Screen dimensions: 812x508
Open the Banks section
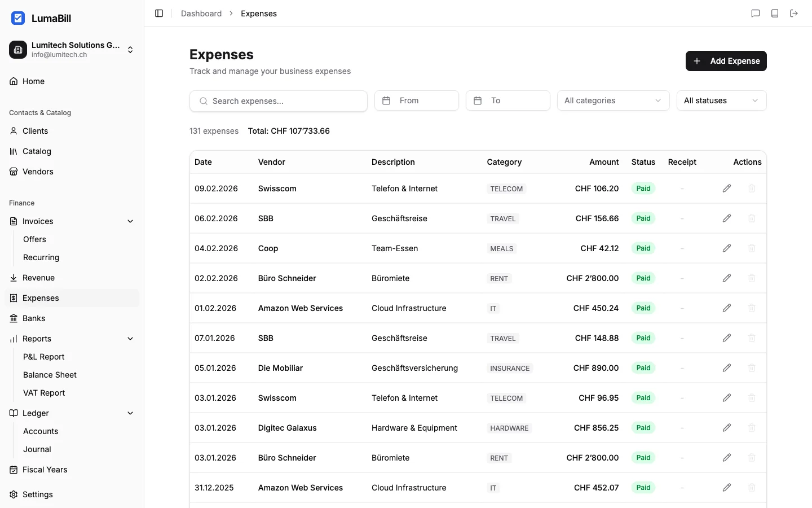33,318
